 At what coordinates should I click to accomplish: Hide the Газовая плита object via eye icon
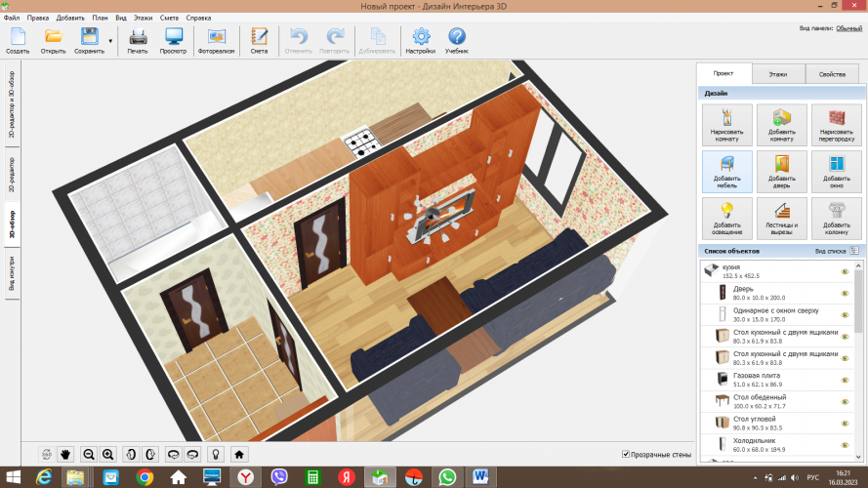click(x=846, y=378)
